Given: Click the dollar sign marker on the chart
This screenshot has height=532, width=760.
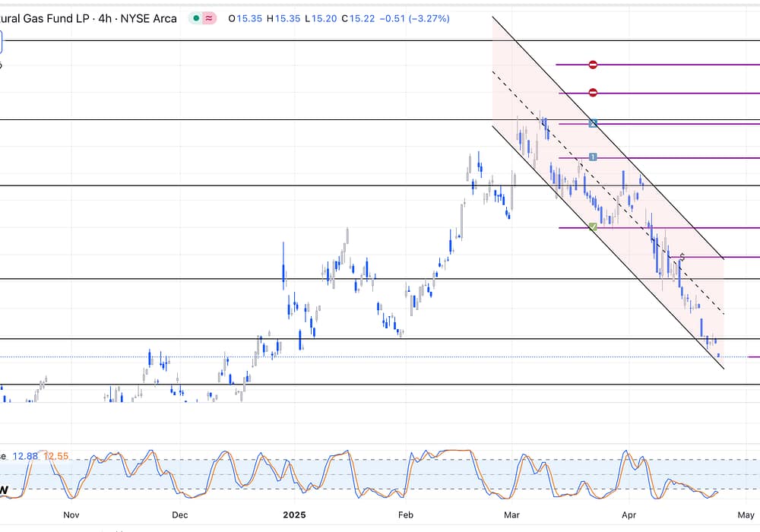Looking at the screenshot, I should [x=682, y=258].
